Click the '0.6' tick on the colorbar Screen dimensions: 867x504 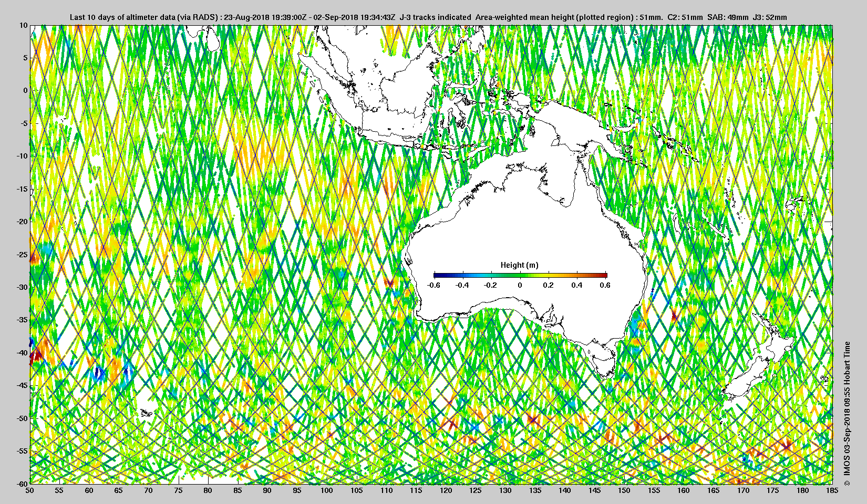point(605,285)
